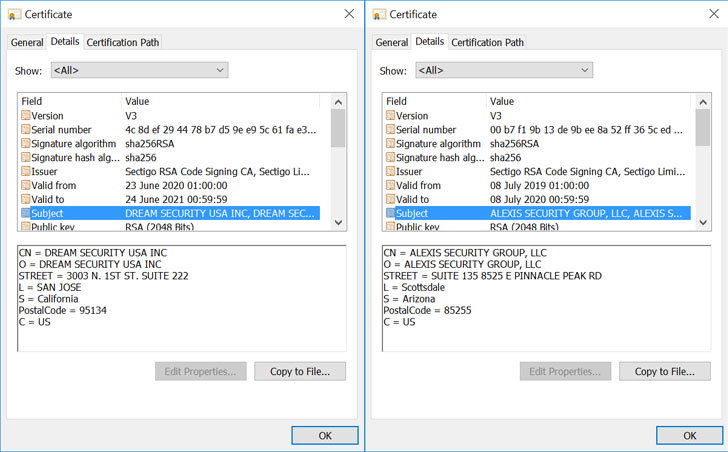The width and height of the screenshot is (728, 452).
Task: Open Certification Path tab in right certificate
Action: point(487,42)
